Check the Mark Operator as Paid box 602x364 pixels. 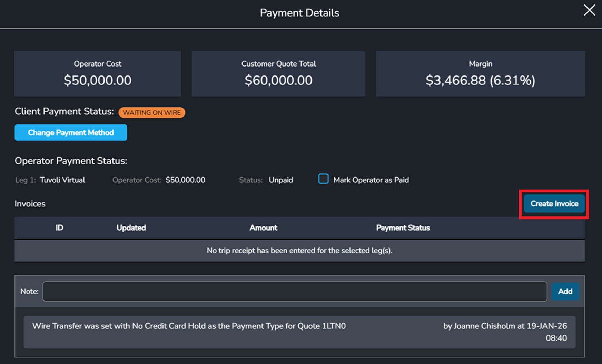(323, 179)
